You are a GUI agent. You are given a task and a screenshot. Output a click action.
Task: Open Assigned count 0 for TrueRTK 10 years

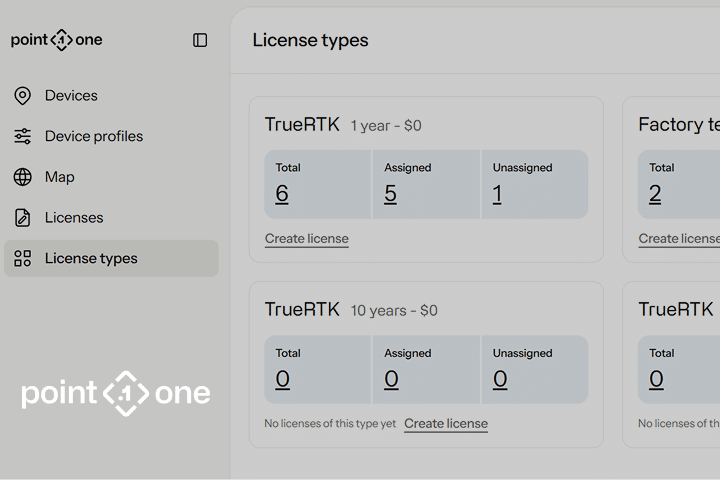pos(391,379)
